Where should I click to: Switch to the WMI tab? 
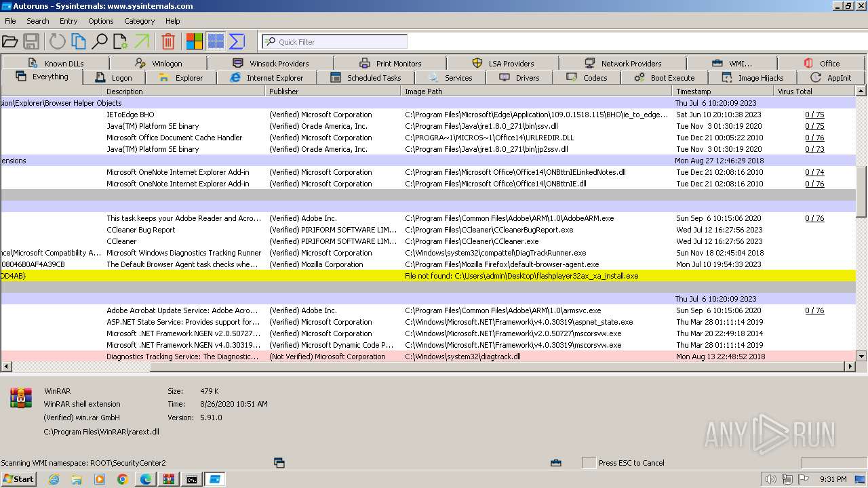coord(732,63)
